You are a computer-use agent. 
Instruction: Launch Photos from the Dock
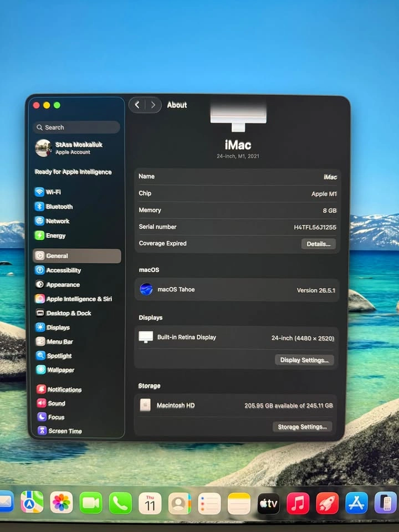click(x=62, y=503)
